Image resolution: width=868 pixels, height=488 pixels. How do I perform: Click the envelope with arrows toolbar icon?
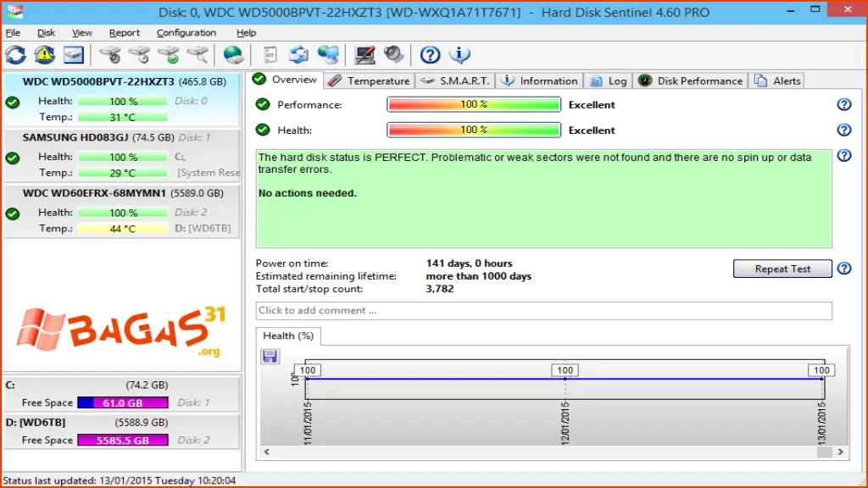click(298, 55)
